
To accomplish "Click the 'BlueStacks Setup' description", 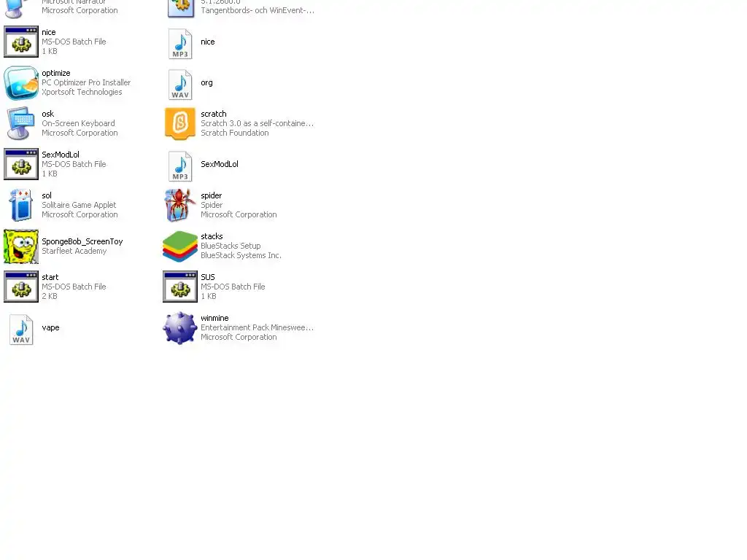I will click(231, 246).
